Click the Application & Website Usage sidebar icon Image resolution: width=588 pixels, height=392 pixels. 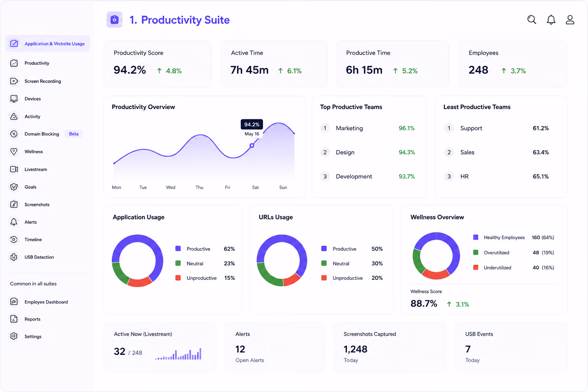[x=14, y=43]
